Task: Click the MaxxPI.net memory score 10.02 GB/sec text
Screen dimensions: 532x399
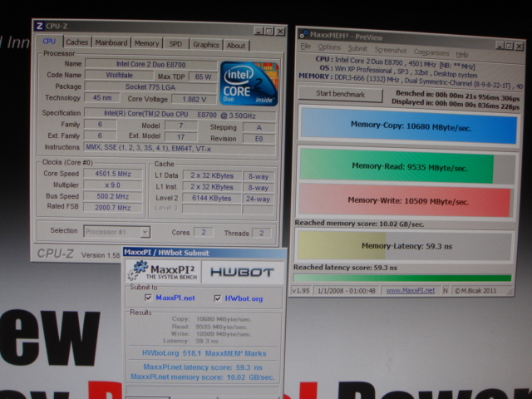Action: tap(203, 377)
